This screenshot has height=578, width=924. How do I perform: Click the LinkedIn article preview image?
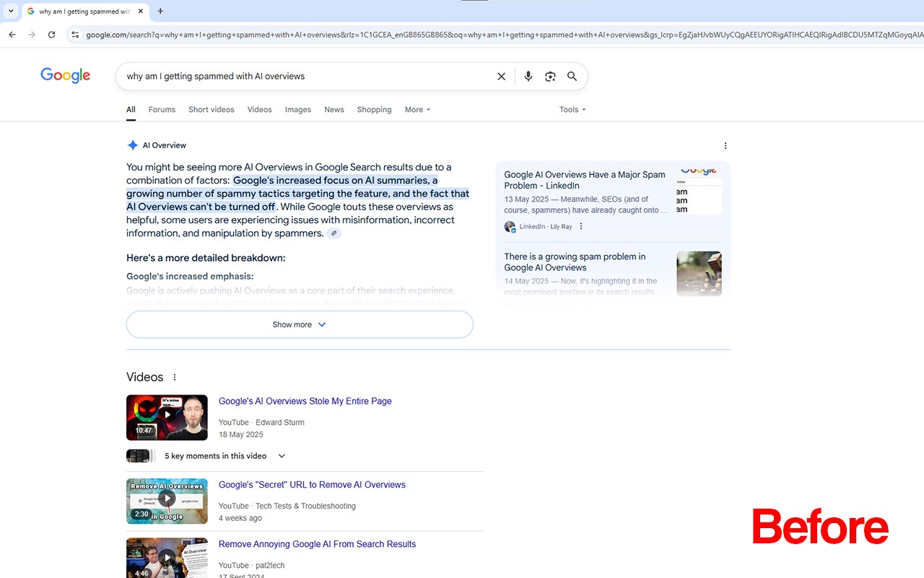[699, 191]
